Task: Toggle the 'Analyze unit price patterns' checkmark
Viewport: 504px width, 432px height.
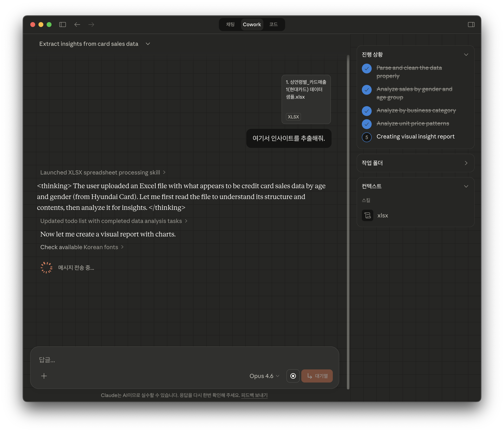Action: click(367, 124)
